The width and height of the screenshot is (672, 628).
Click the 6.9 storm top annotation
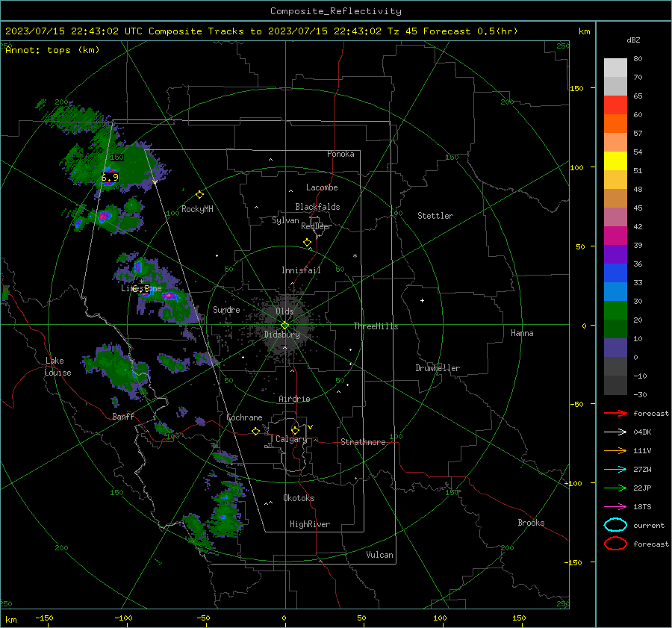110,177
